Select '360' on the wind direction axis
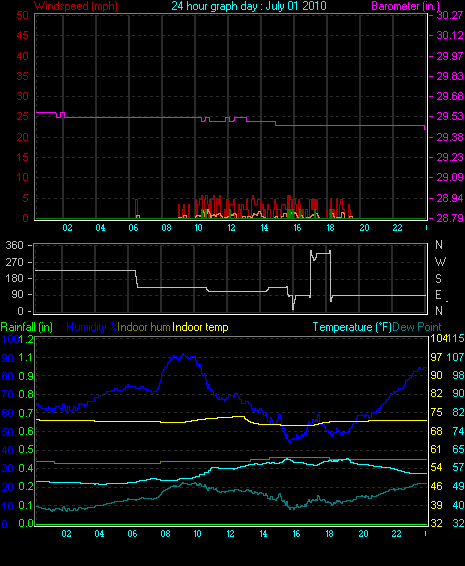The width and height of the screenshot is (465, 566). 15,245
